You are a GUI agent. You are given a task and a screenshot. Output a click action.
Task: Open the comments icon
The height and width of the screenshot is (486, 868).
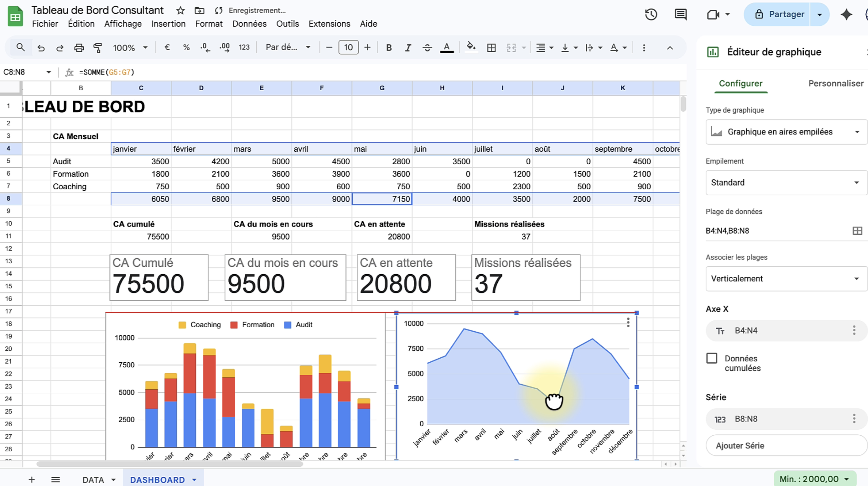coord(680,14)
